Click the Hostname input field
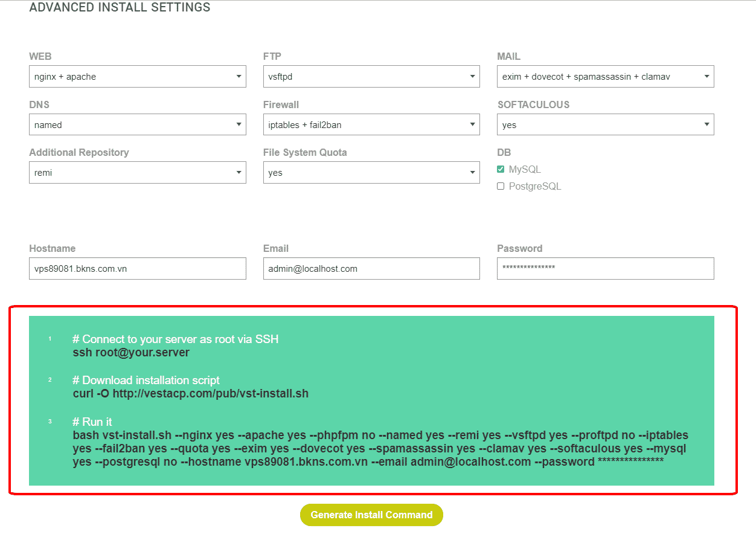Image resolution: width=756 pixels, height=543 pixels. [x=137, y=269]
